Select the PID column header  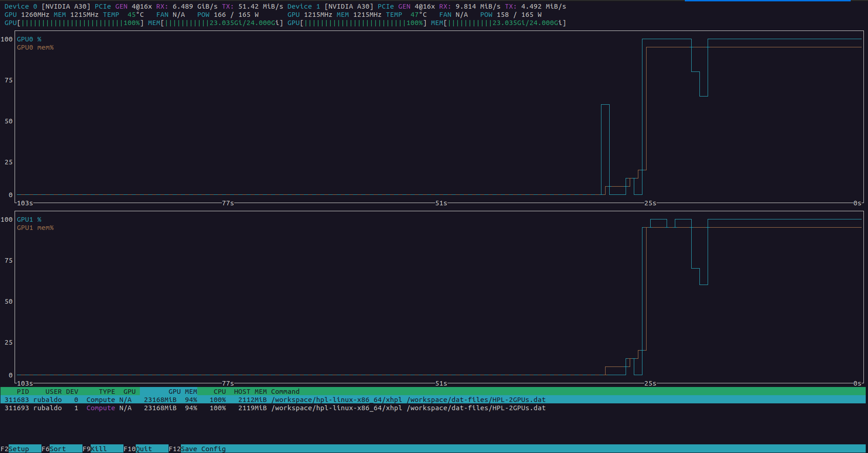pyautogui.click(x=23, y=392)
